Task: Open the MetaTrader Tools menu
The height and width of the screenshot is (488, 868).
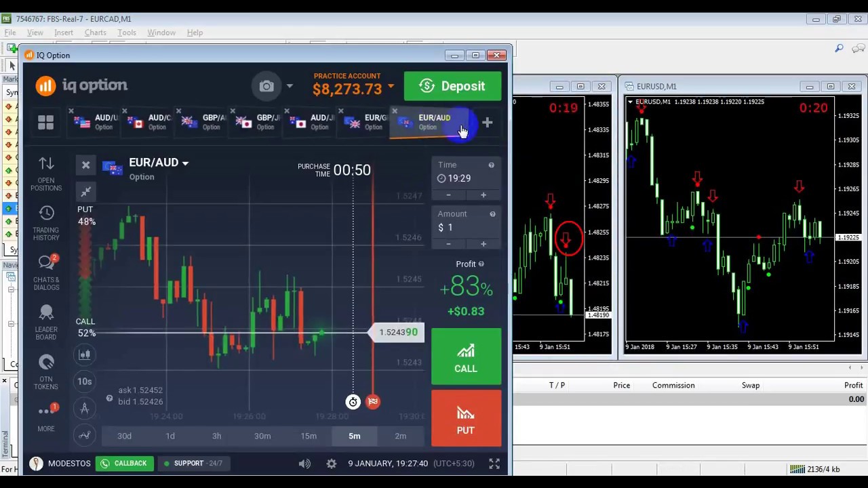Action: (x=127, y=33)
